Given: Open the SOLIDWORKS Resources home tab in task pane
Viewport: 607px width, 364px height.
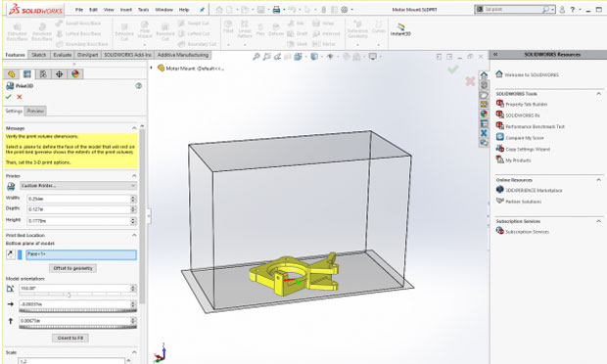Looking at the screenshot, I should (484, 75).
